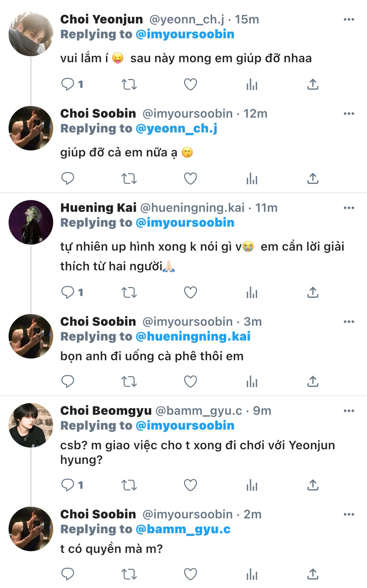The image size is (367, 588).
Task: Open the @yeonn_ch.j mention link
Action: (x=176, y=129)
